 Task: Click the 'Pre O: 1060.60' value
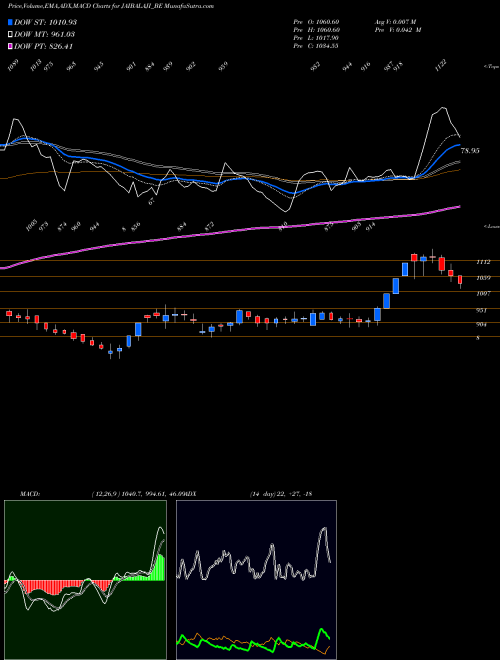[316, 22]
